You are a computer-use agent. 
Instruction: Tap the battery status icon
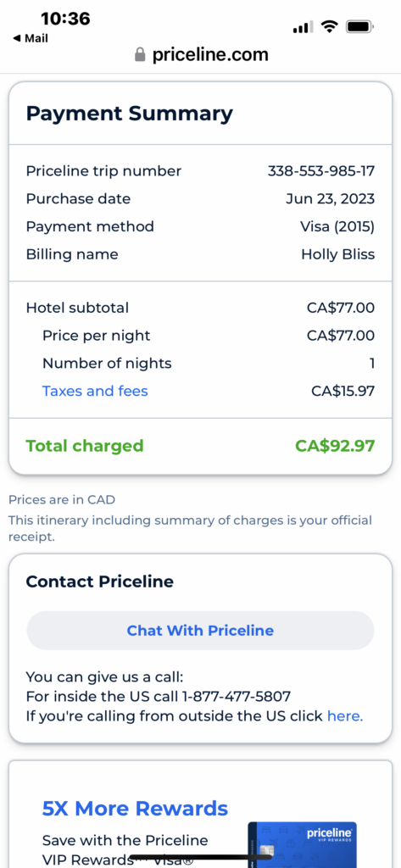tap(360, 26)
